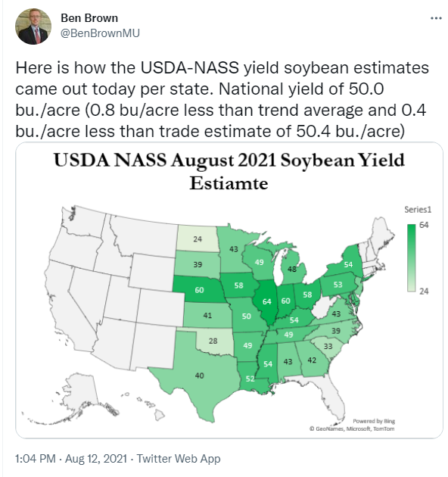Click the New York state labeled 54
Image resolution: width=448 pixels, height=477 pixels.
point(347,263)
